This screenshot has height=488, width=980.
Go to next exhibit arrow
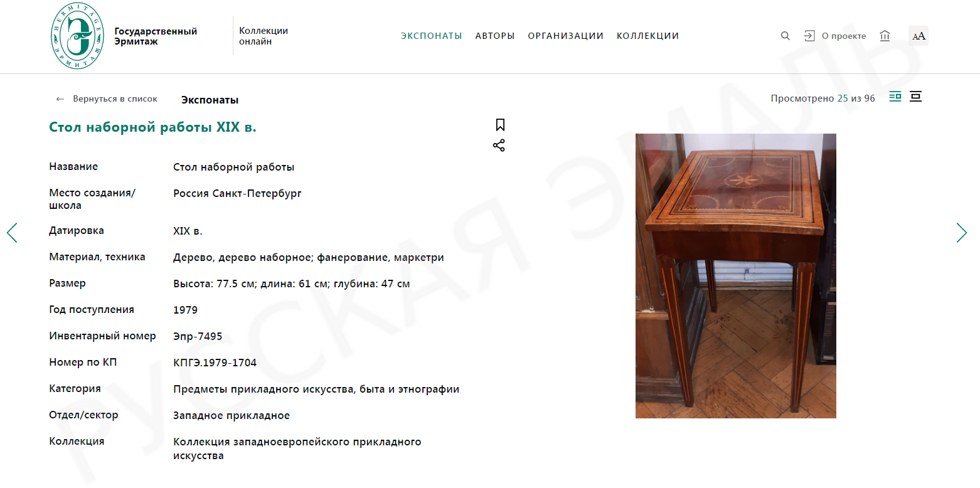961,233
